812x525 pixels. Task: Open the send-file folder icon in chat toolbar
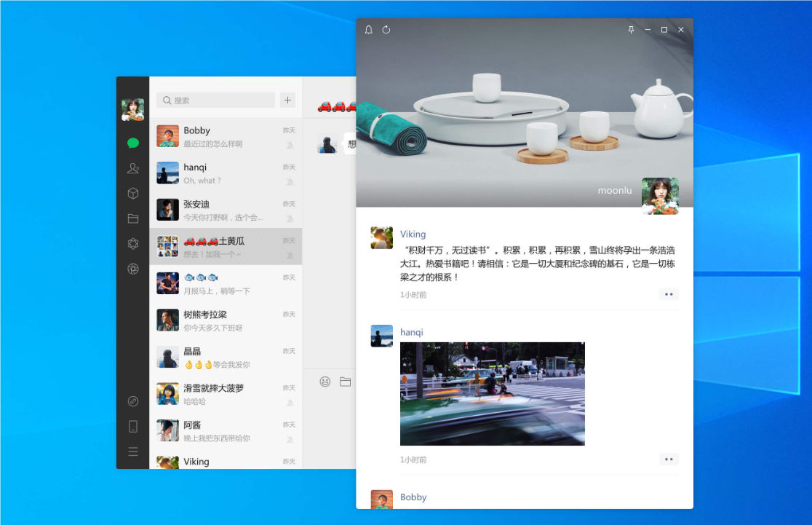[x=345, y=381]
